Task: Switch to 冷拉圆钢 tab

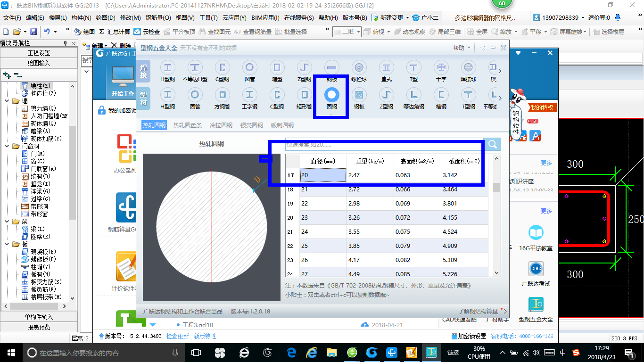Action: coord(221,125)
